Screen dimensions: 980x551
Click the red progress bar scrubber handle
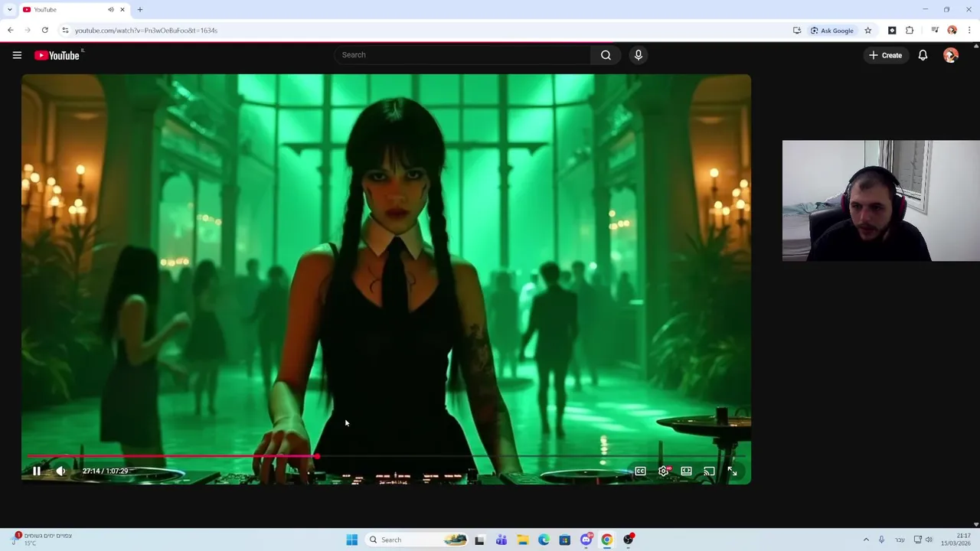pos(316,457)
